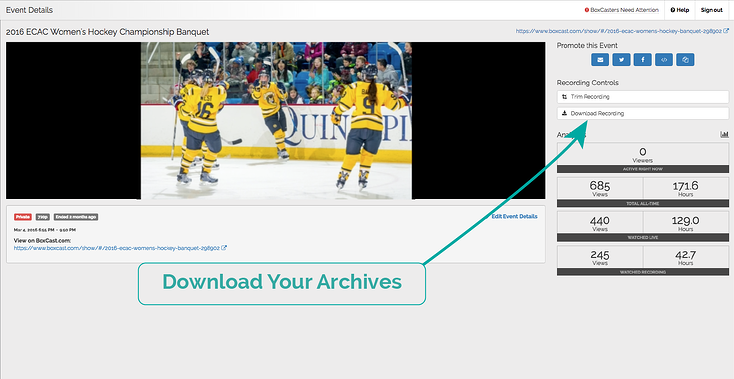Click the 720p quality badge
Screen dimensions: 734x379
[x=43, y=217]
